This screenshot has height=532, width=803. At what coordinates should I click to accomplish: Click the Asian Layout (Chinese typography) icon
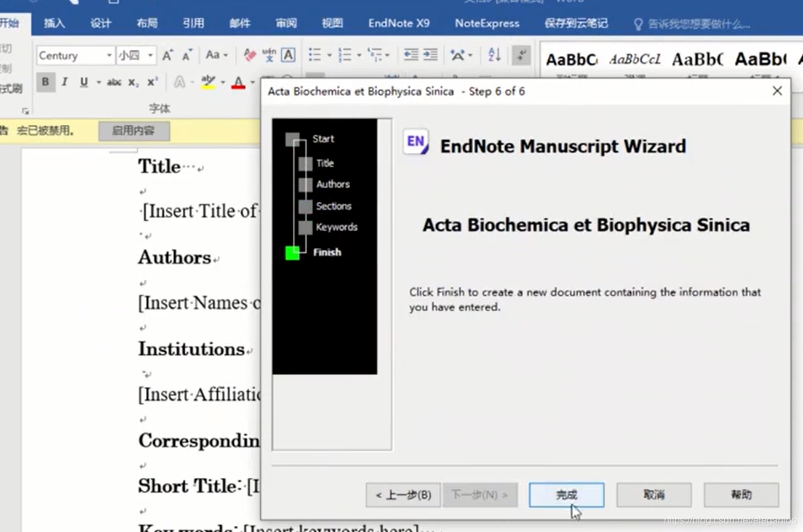[x=457, y=55]
